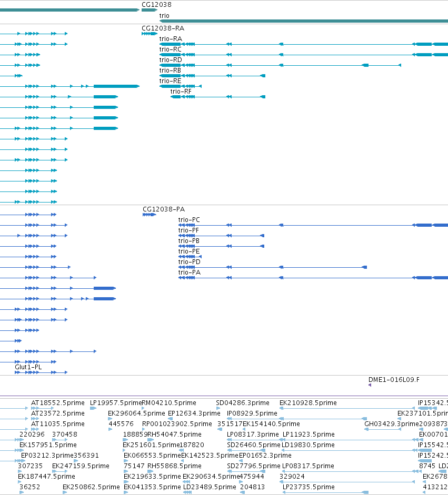Pick the SD04286.3prime EST label
Image resolution: width=448 pixels, height=495 pixels.
(243, 403)
